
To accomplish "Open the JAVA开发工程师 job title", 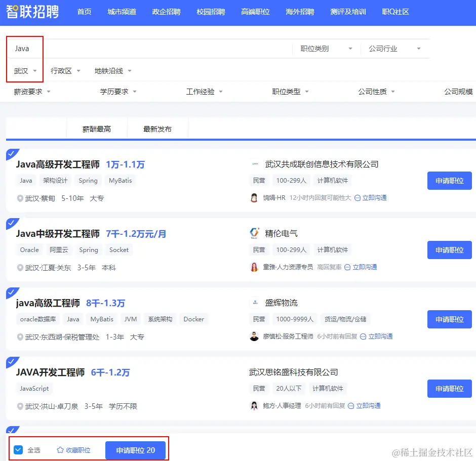I will pyautogui.click(x=51, y=372).
